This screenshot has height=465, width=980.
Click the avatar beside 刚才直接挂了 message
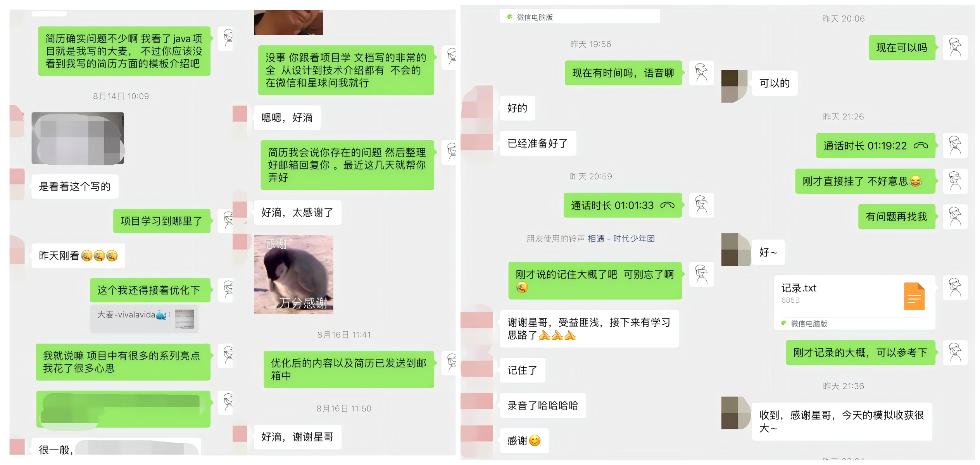pyautogui.click(x=955, y=181)
